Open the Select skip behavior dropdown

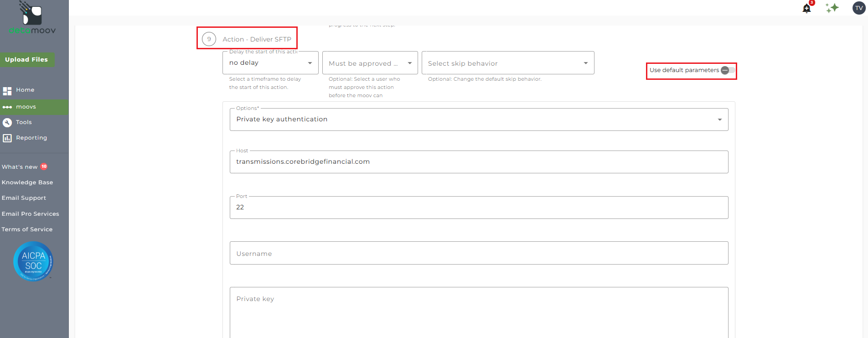[507, 63]
